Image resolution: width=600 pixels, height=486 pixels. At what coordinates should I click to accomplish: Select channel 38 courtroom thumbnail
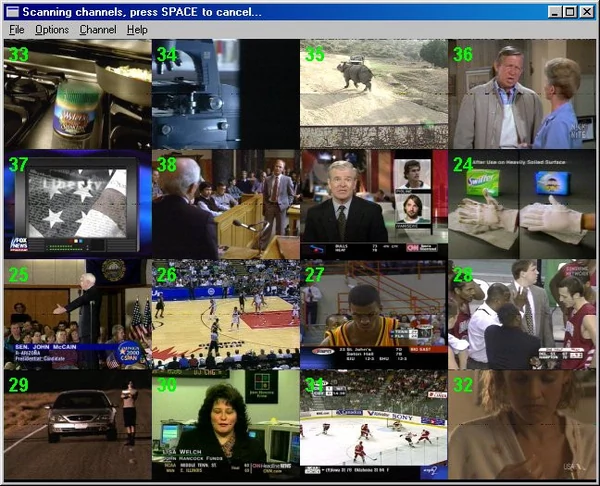point(226,204)
